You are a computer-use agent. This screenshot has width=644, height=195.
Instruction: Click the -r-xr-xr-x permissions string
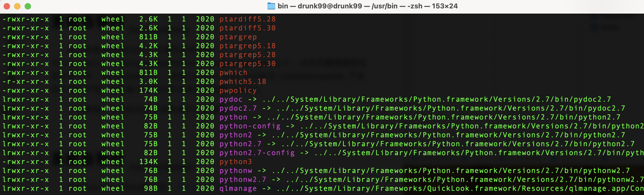click(x=26, y=82)
